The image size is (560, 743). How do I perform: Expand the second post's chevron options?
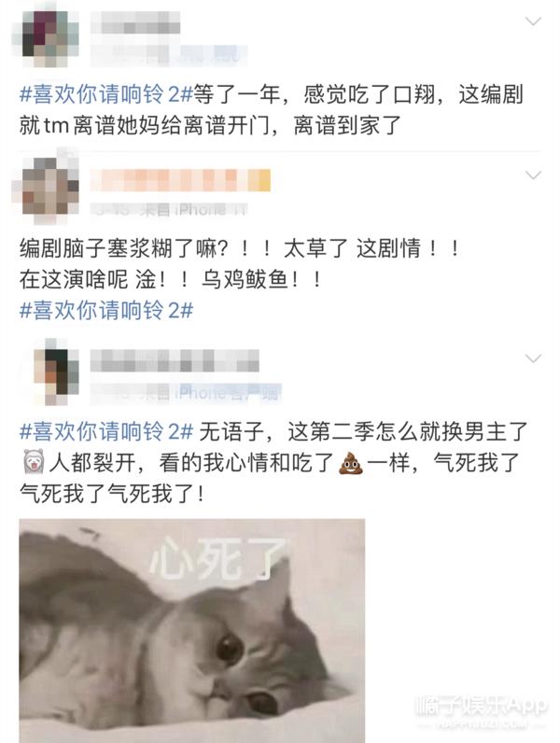point(534,175)
